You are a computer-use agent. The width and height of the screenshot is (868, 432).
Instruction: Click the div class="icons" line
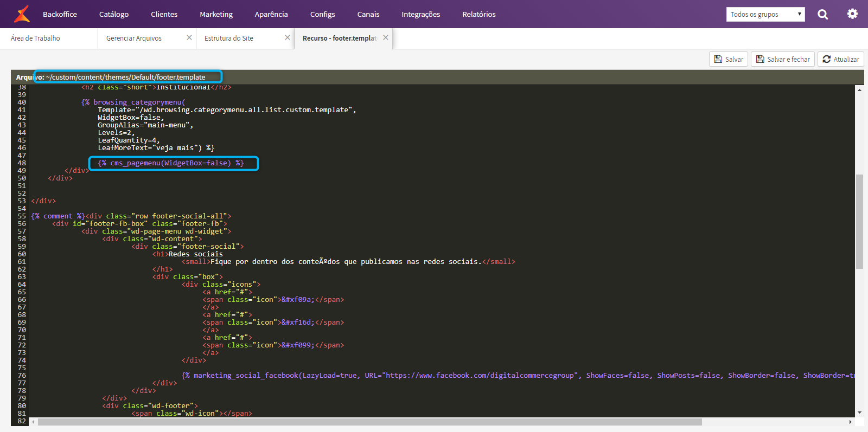click(x=221, y=284)
